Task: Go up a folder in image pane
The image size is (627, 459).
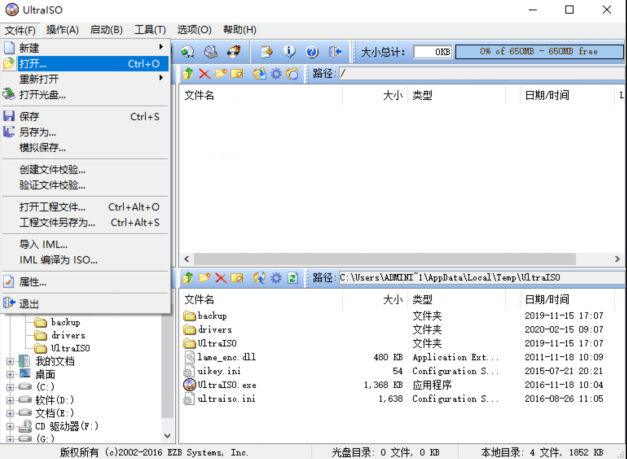Action: coord(188,74)
